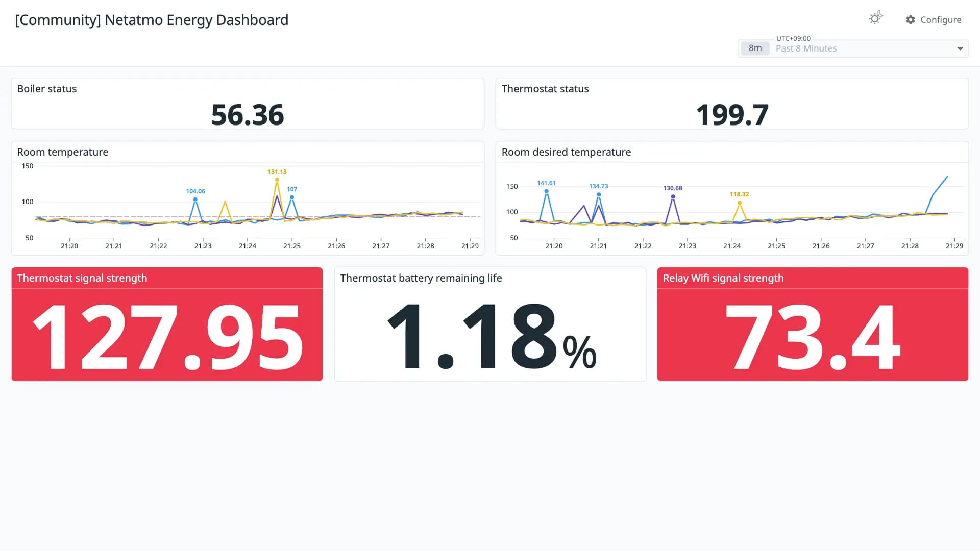Image resolution: width=980 pixels, height=551 pixels.
Task: Click the UTC+09:00 timezone label
Action: [x=793, y=38]
